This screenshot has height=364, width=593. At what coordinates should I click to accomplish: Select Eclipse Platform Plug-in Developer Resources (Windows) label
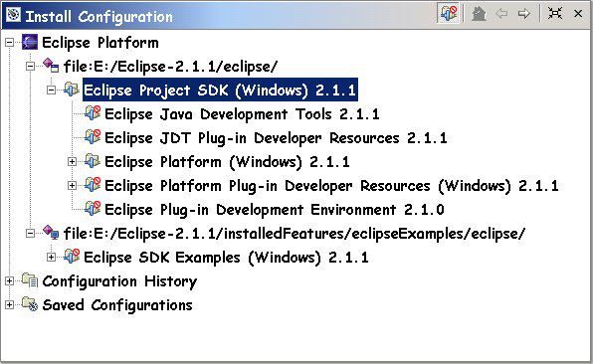[x=331, y=186]
